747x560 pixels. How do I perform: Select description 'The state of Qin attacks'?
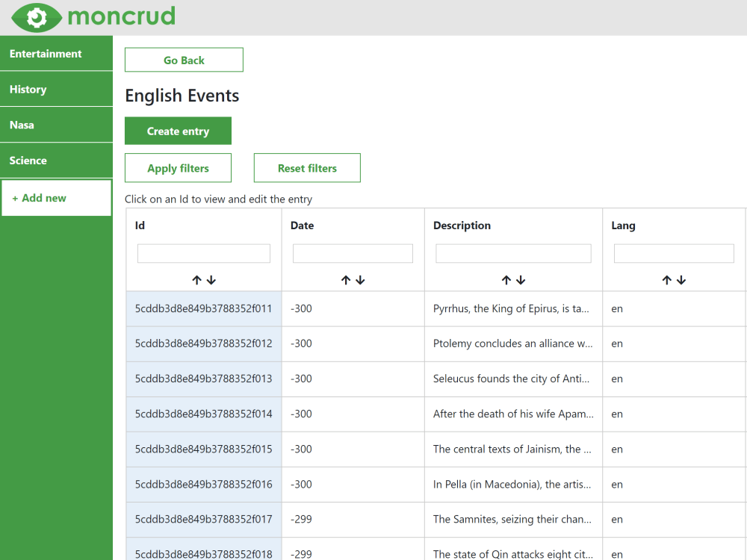[513, 554]
